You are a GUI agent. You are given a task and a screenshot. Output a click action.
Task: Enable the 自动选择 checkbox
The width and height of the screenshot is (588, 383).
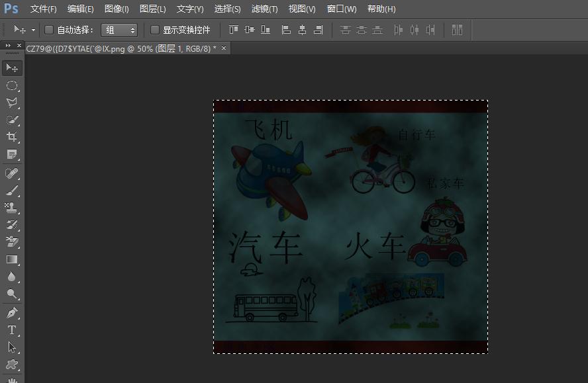[x=48, y=30]
